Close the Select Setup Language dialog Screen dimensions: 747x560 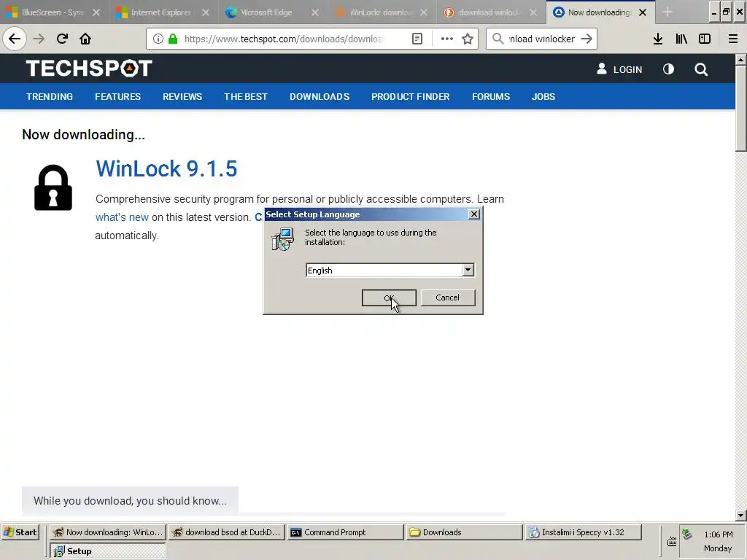tap(474, 214)
